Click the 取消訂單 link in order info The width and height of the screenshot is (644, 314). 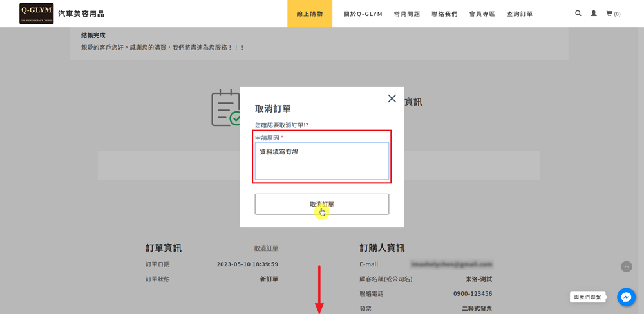pyautogui.click(x=266, y=248)
